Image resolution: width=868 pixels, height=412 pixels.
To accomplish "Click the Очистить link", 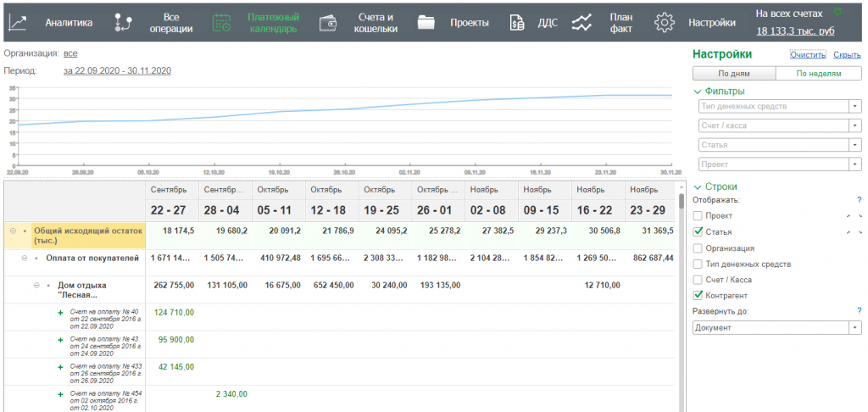I will pyautogui.click(x=807, y=55).
